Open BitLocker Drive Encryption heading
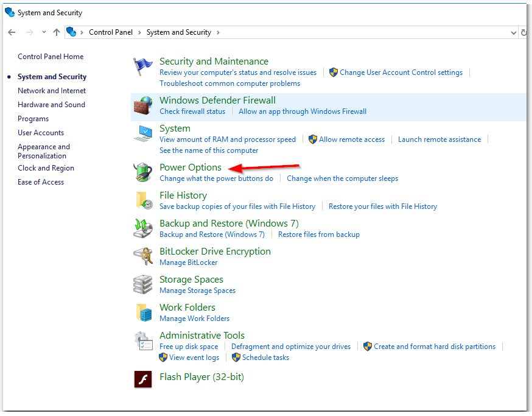The height and width of the screenshot is (416, 532). pos(215,252)
